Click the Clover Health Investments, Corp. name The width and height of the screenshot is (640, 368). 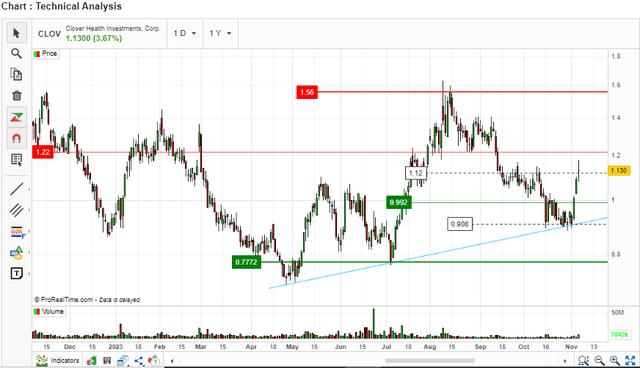point(113,29)
